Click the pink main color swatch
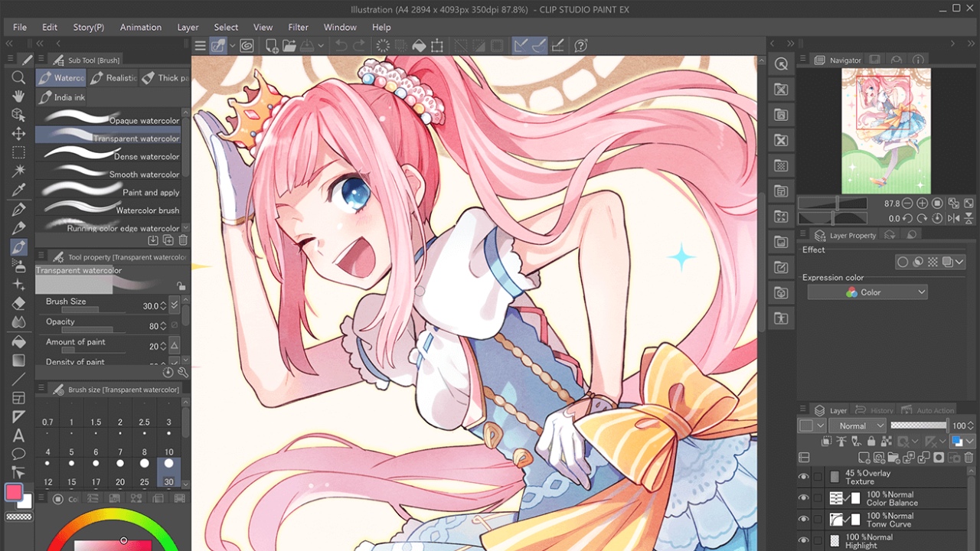Image resolution: width=980 pixels, height=551 pixels. [x=14, y=492]
